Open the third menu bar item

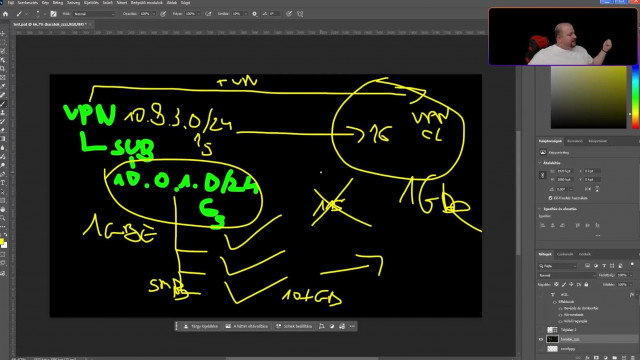pyautogui.click(x=45, y=2)
